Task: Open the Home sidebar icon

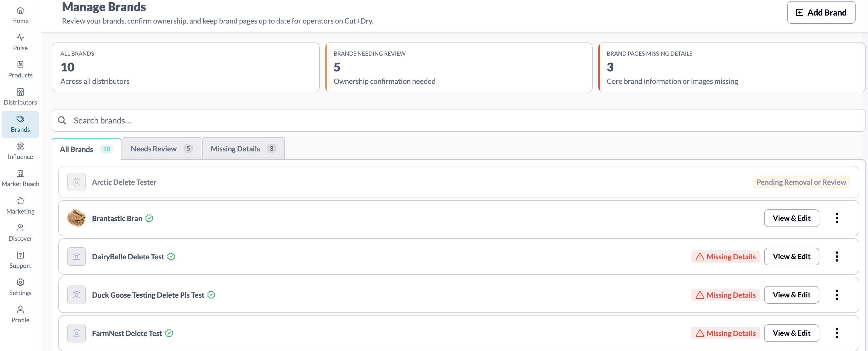Action: tap(20, 10)
